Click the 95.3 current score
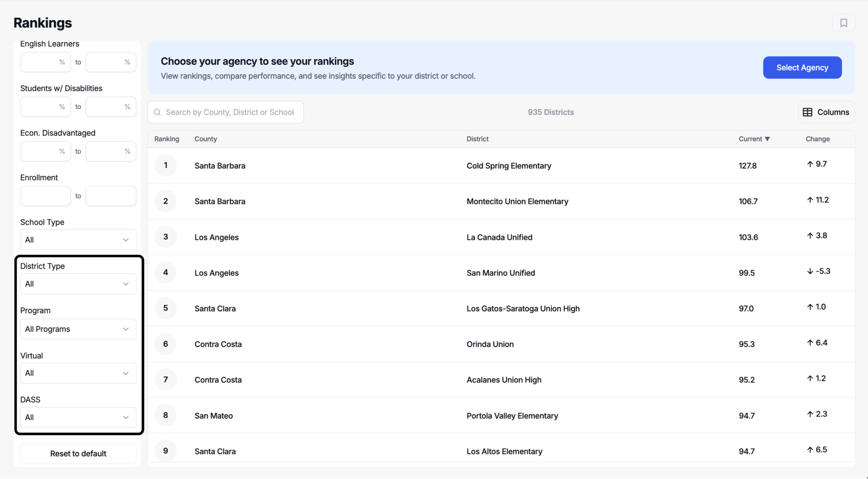This screenshot has width=868, height=479. pyautogui.click(x=747, y=344)
